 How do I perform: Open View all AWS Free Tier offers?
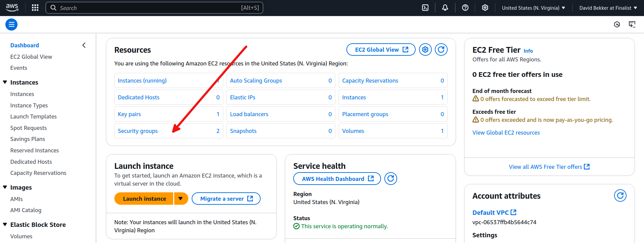pyautogui.click(x=549, y=167)
